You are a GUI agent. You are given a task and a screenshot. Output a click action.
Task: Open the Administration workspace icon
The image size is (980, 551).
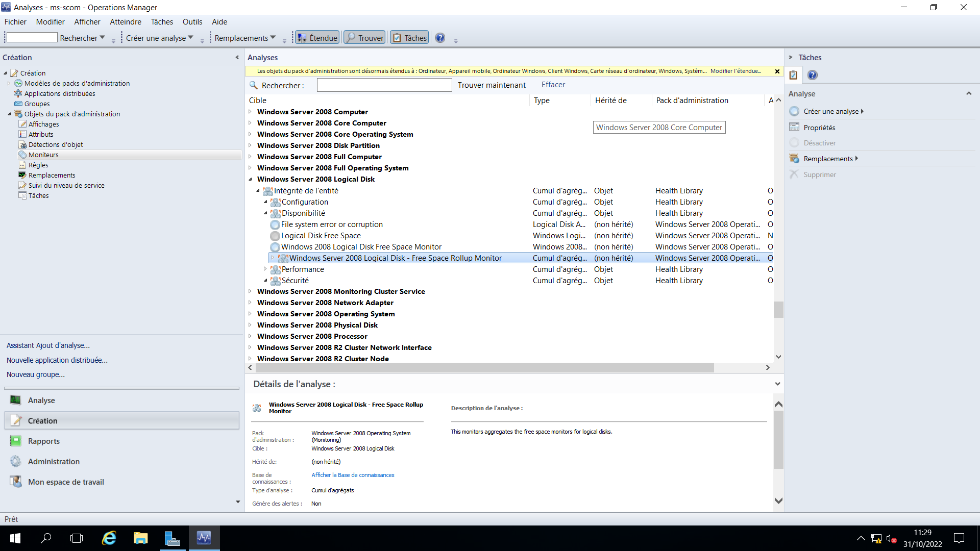16,461
